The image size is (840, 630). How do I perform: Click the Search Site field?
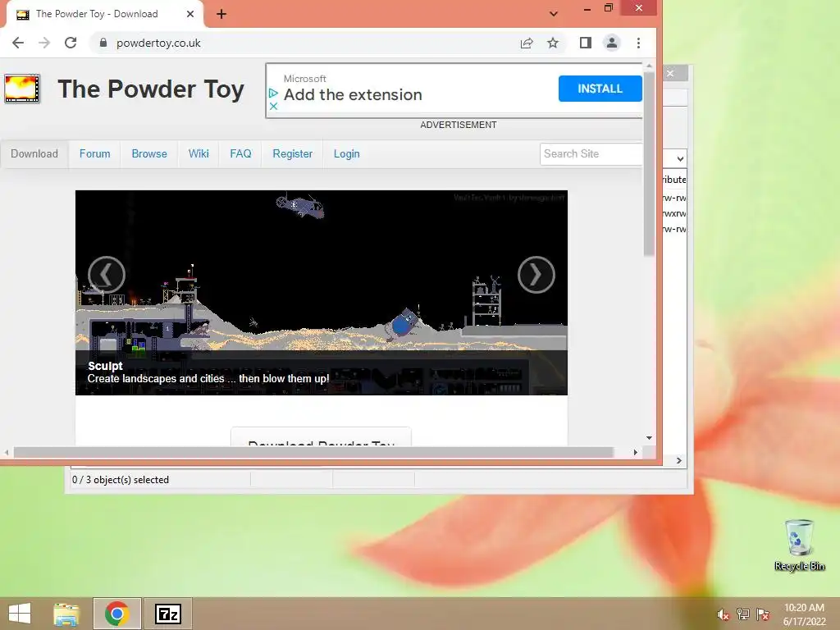(x=591, y=153)
